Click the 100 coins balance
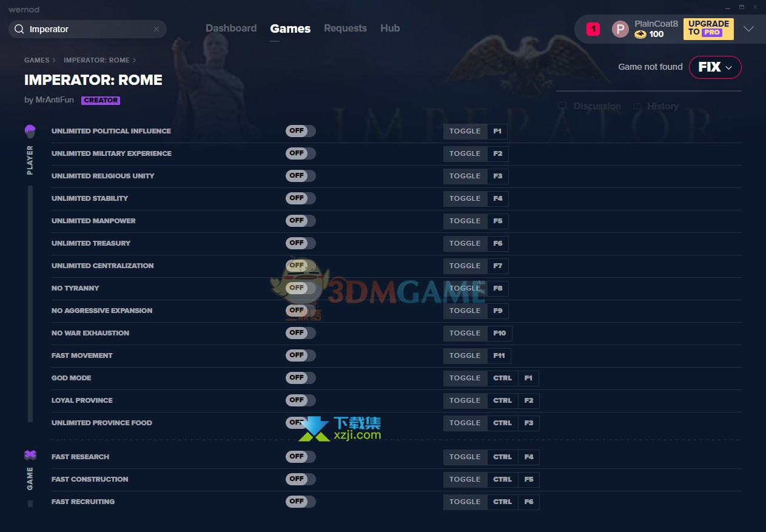This screenshot has width=766, height=532. point(656,35)
